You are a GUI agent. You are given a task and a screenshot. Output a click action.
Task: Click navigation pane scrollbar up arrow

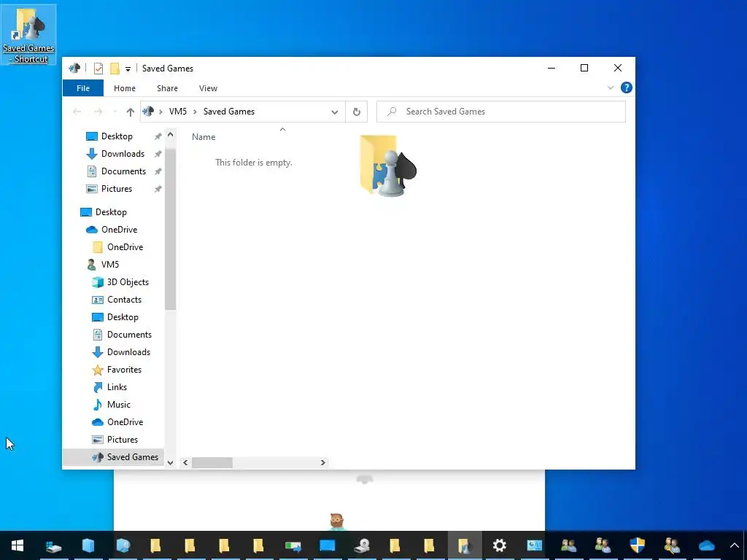170,135
